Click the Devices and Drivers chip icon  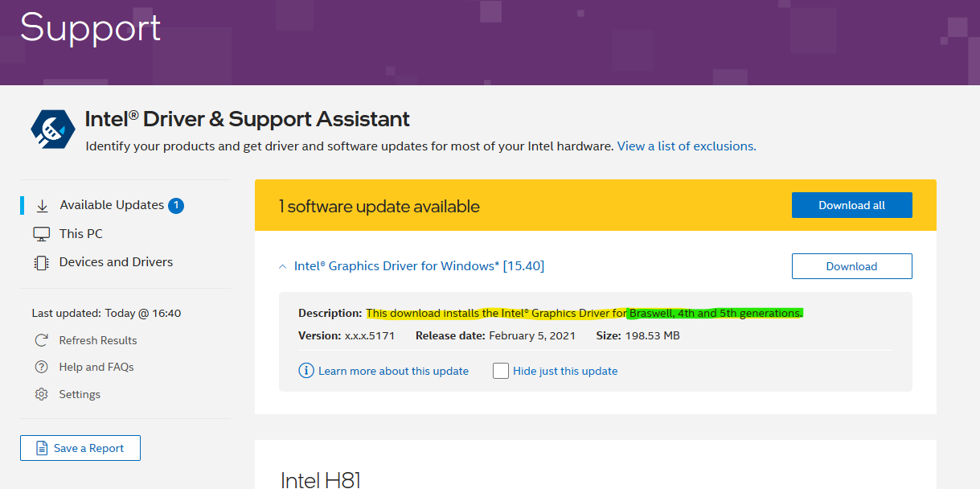pos(42,261)
